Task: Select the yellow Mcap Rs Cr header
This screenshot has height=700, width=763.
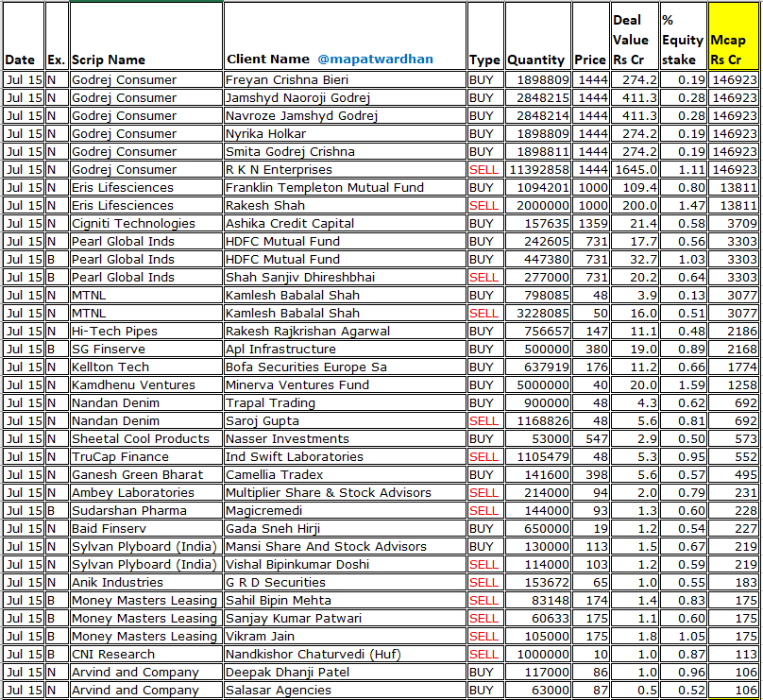Action: click(734, 36)
